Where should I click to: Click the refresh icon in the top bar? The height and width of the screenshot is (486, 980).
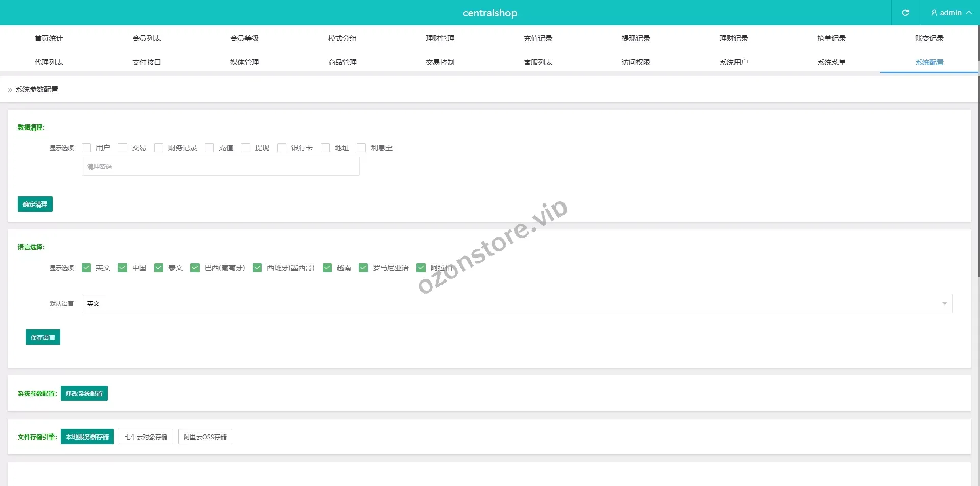coord(905,13)
